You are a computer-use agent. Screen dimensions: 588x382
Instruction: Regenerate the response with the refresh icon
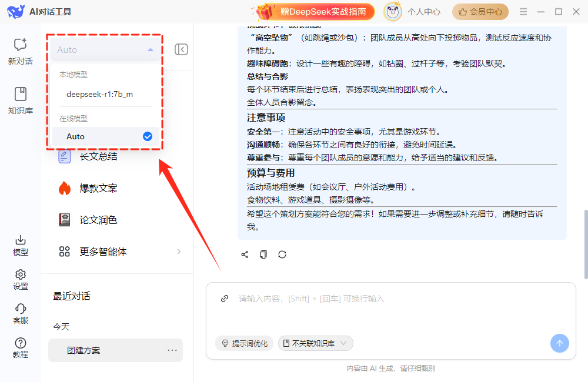(282, 254)
